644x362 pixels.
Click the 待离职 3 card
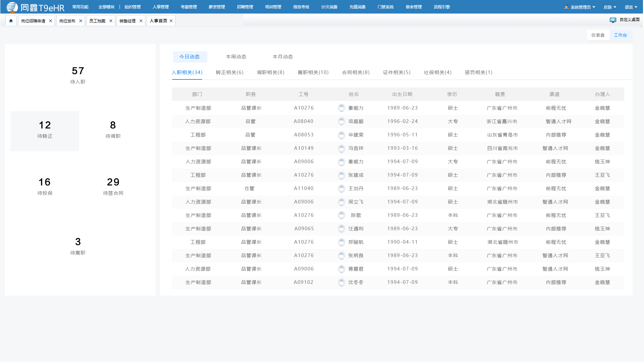click(78, 246)
